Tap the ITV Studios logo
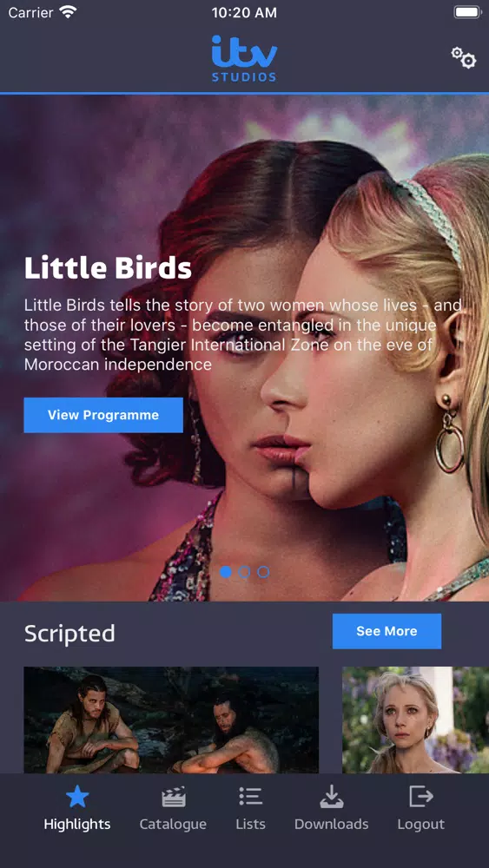The width and height of the screenshot is (489, 868). [244, 59]
